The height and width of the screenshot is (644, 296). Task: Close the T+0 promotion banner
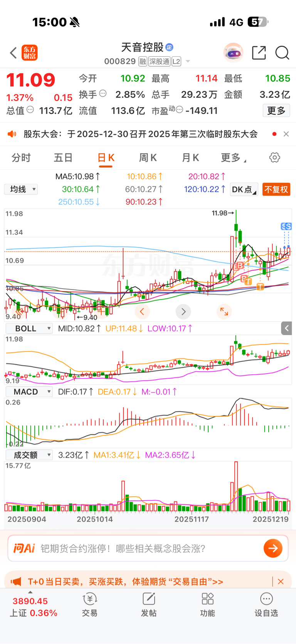(x=281, y=581)
